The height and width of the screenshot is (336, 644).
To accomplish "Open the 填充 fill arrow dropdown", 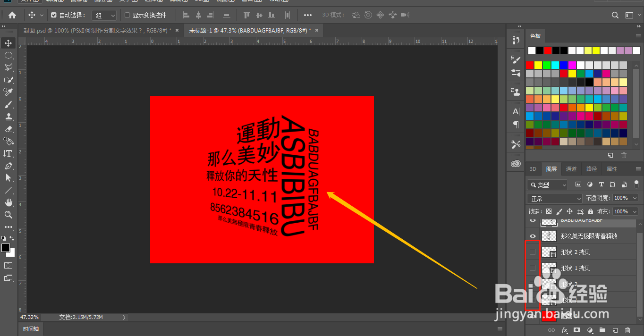I will pos(635,211).
